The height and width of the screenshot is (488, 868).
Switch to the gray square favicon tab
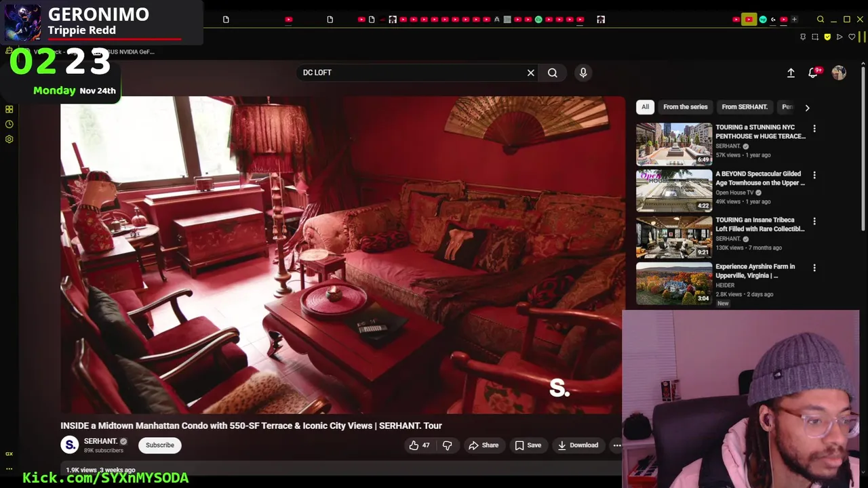pos(507,20)
